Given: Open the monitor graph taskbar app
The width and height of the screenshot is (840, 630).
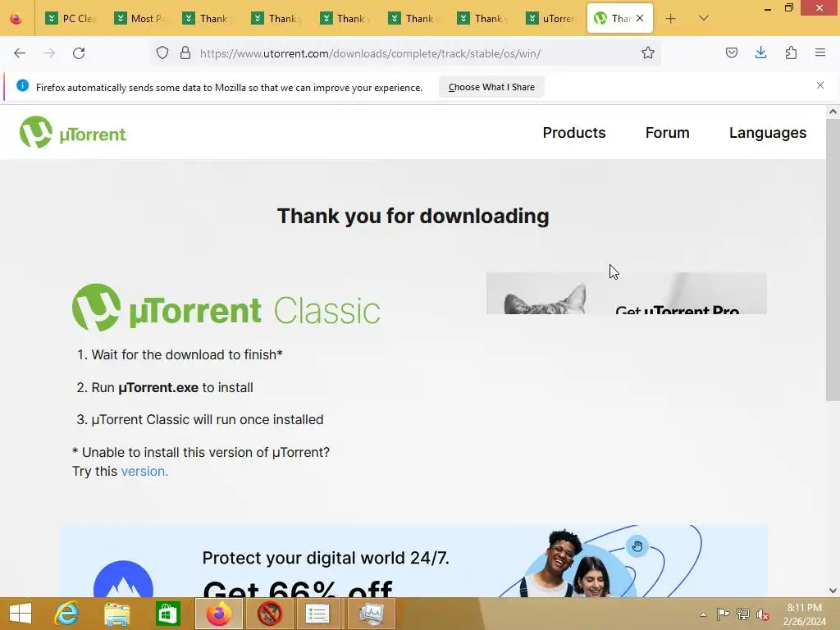Looking at the screenshot, I should (372, 614).
